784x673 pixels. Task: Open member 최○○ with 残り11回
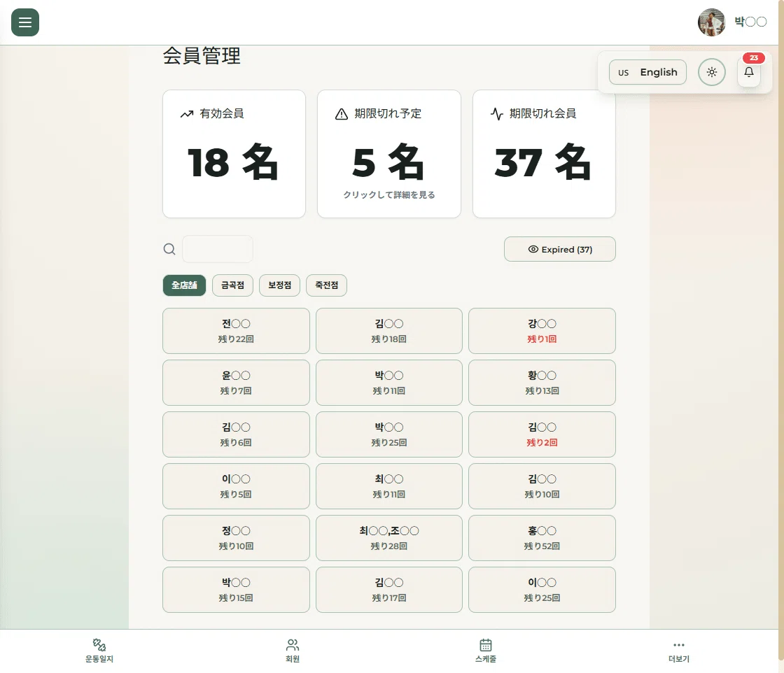(389, 486)
